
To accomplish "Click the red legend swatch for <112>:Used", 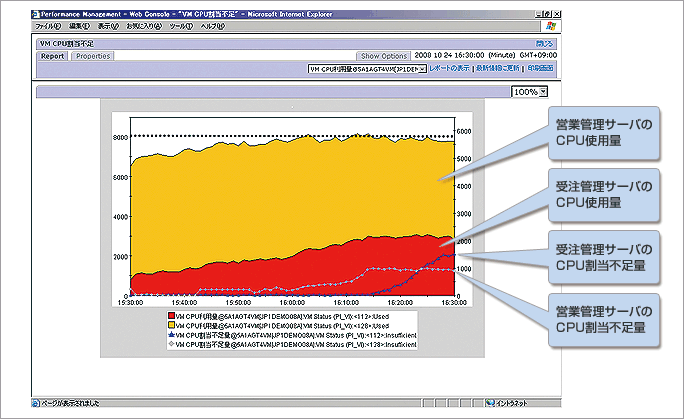I will tap(171, 316).
